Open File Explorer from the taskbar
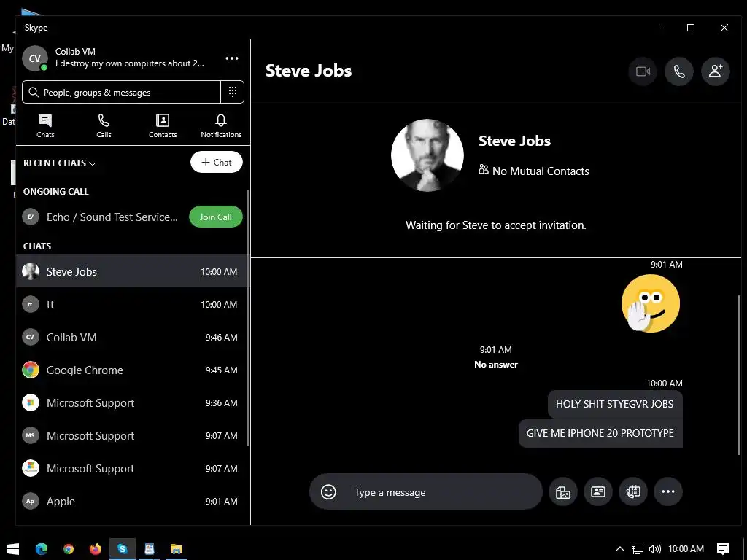747x560 pixels. point(177,549)
